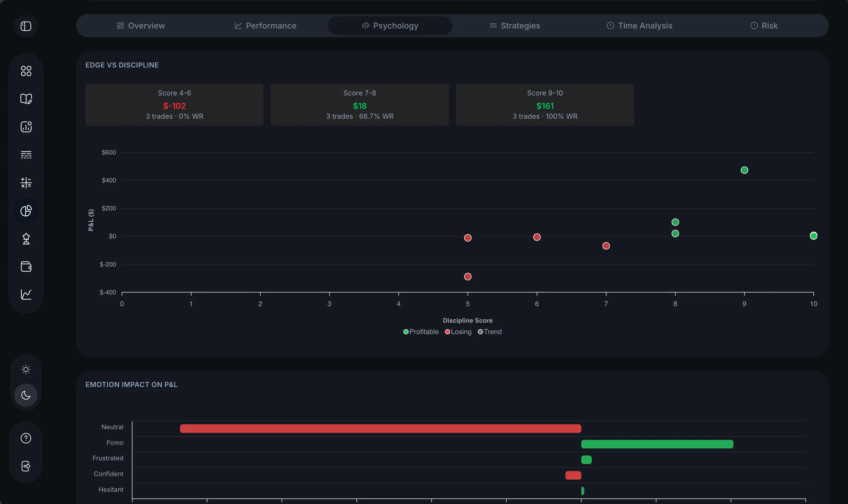Toggle Profitable series in chart legend
This screenshot has height=504, width=848.
[421, 332]
